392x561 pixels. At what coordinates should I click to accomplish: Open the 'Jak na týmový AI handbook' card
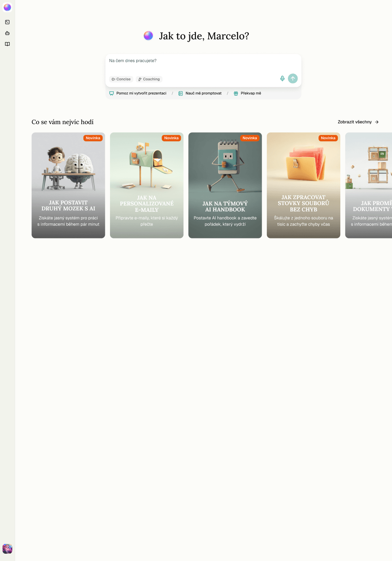(225, 186)
